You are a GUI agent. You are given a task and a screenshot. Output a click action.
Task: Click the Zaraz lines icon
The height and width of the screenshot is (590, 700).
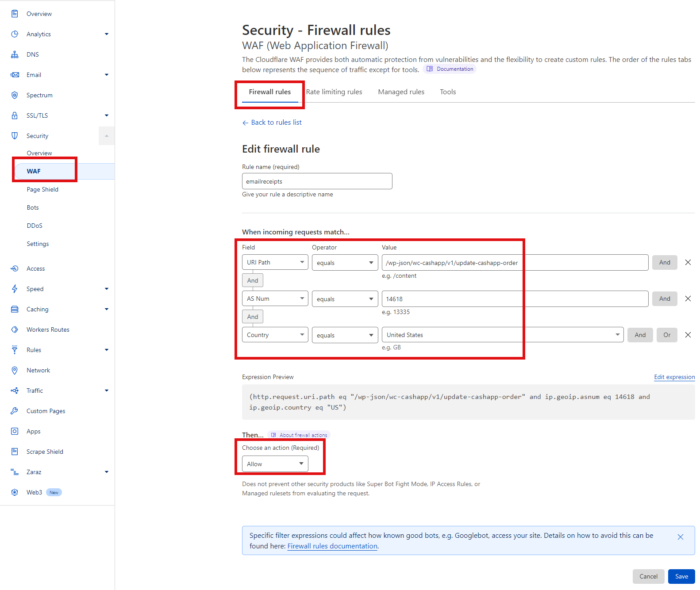click(15, 472)
